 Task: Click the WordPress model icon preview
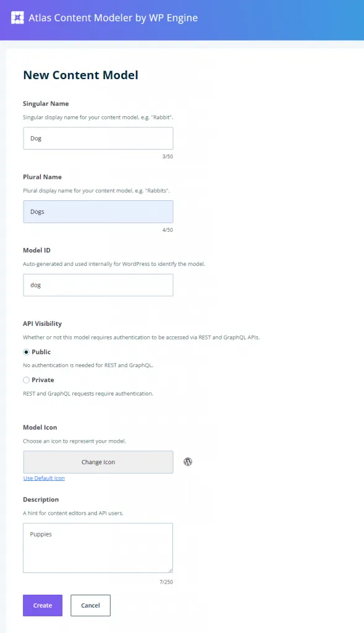(187, 461)
